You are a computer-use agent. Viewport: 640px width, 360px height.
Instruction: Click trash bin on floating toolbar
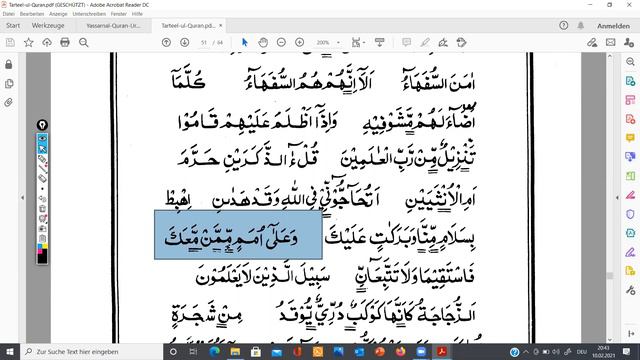pyautogui.click(x=42, y=239)
